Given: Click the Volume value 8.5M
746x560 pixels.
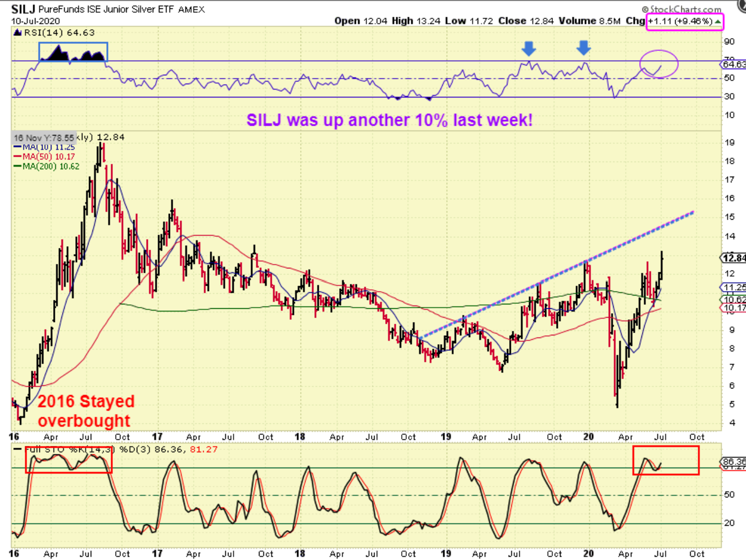Looking at the screenshot, I should (x=610, y=21).
